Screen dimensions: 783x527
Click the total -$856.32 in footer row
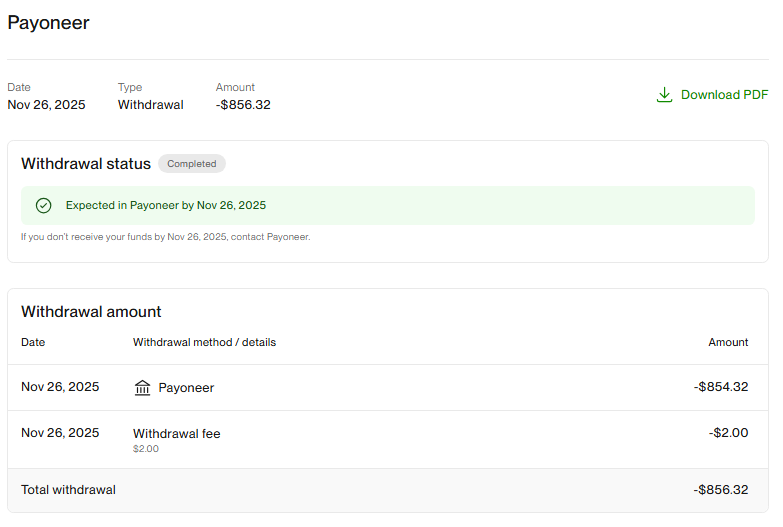(x=721, y=490)
